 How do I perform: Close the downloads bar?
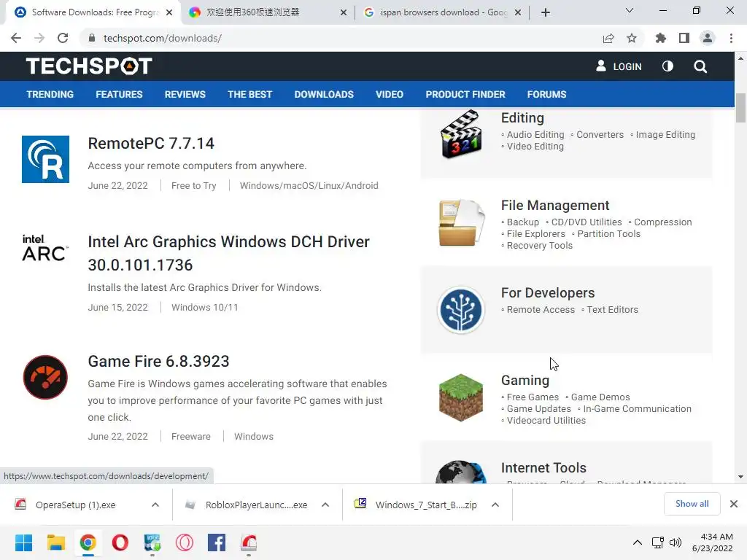click(734, 504)
